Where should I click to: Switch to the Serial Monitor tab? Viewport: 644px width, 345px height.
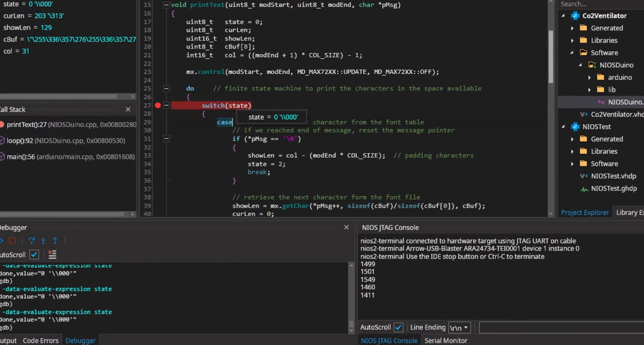[446, 341]
